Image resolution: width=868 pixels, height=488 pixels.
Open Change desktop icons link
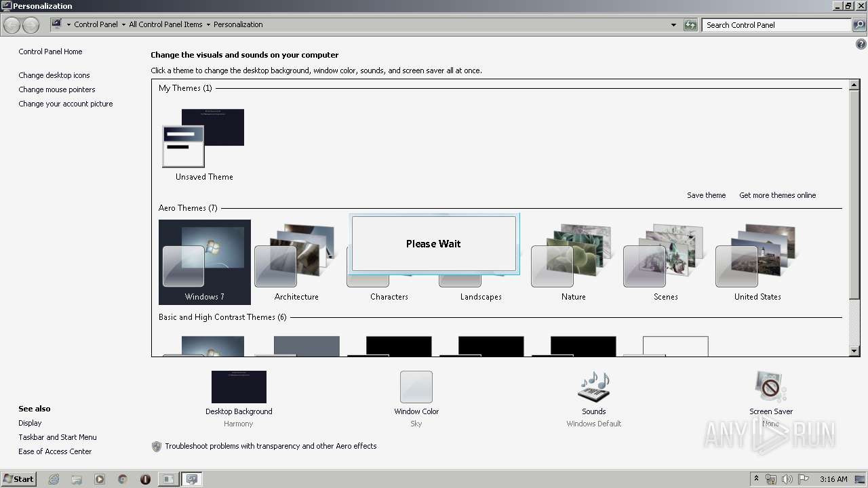[x=54, y=75]
